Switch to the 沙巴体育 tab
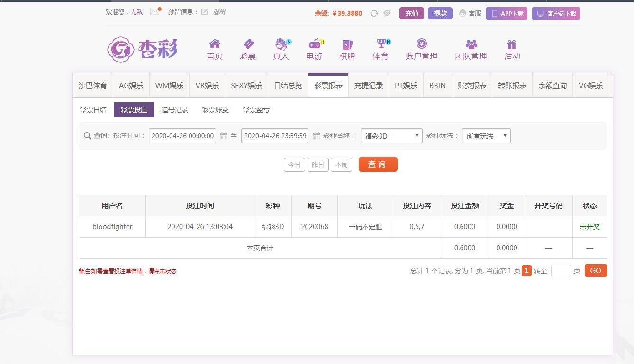 (x=93, y=86)
